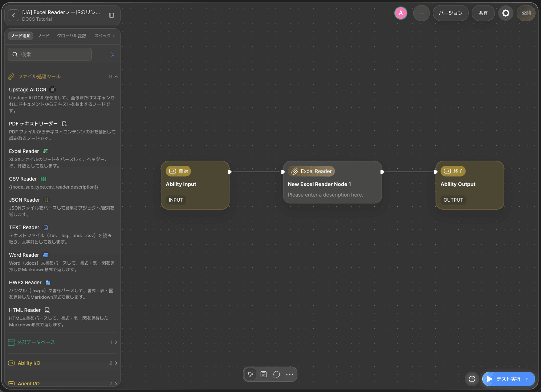
Task: Click the HWPX Reader icon
Action: pos(48,282)
